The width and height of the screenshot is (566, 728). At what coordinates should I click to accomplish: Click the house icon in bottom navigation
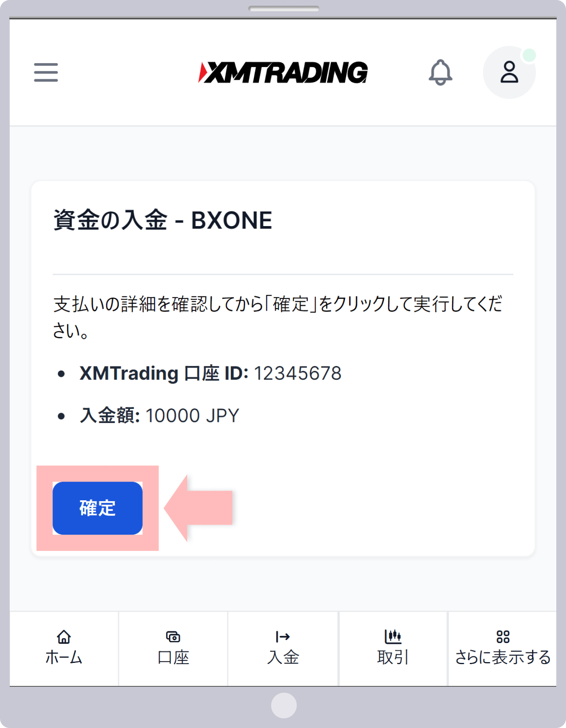(x=64, y=637)
